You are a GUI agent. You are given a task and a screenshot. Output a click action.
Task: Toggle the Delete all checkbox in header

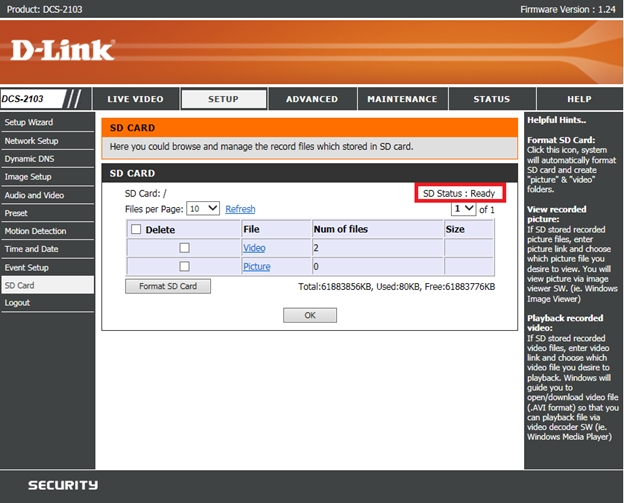pyautogui.click(x=136, y=229)
